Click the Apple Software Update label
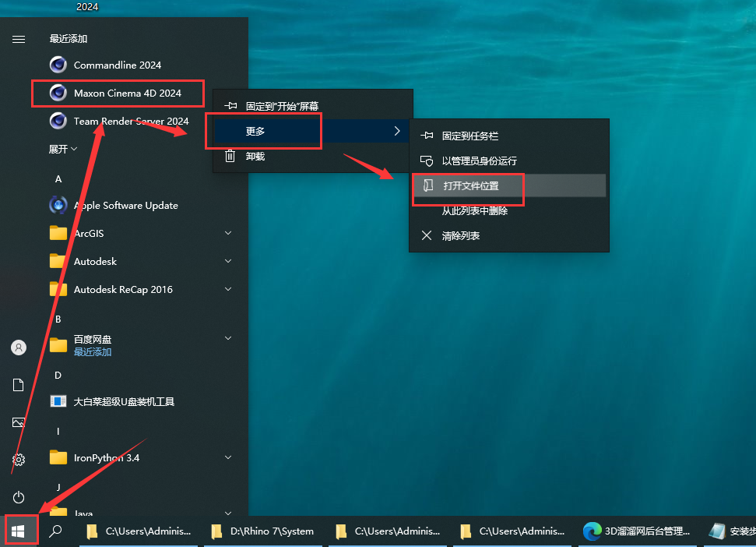The width and height of the screenshot is (756, 547). point(126,206)
